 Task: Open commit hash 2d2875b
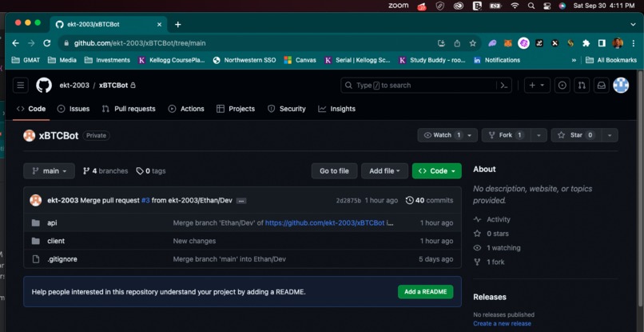[348, 201]
